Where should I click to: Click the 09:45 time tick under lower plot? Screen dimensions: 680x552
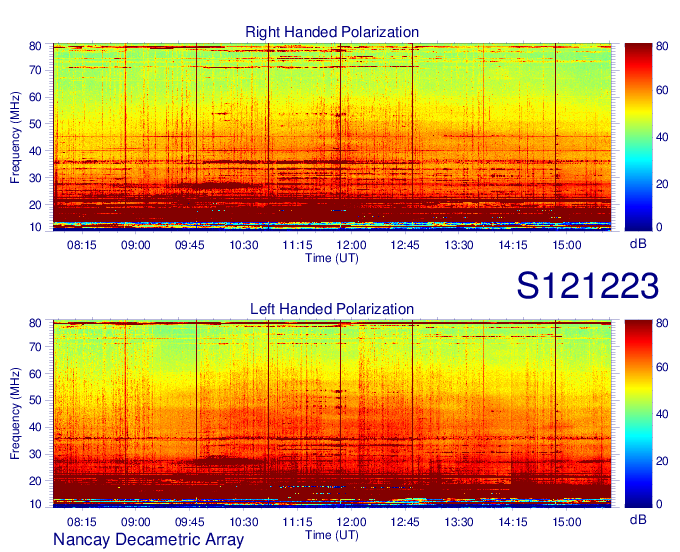coord(190,522)
